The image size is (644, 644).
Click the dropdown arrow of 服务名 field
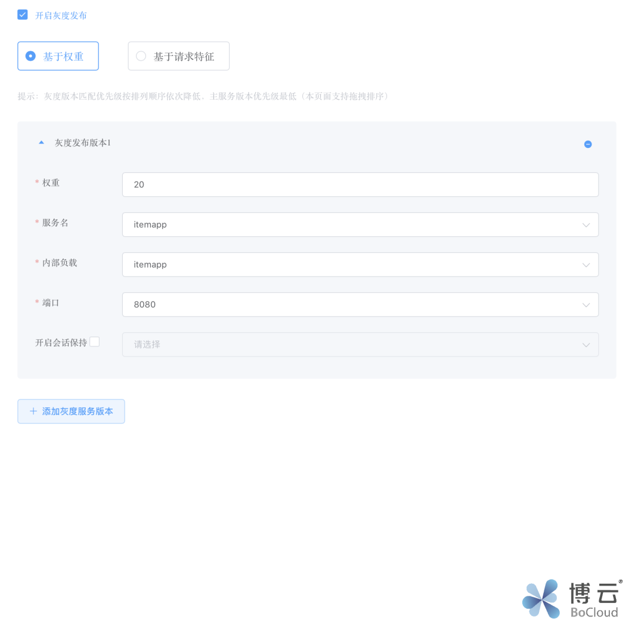point(586,224)
